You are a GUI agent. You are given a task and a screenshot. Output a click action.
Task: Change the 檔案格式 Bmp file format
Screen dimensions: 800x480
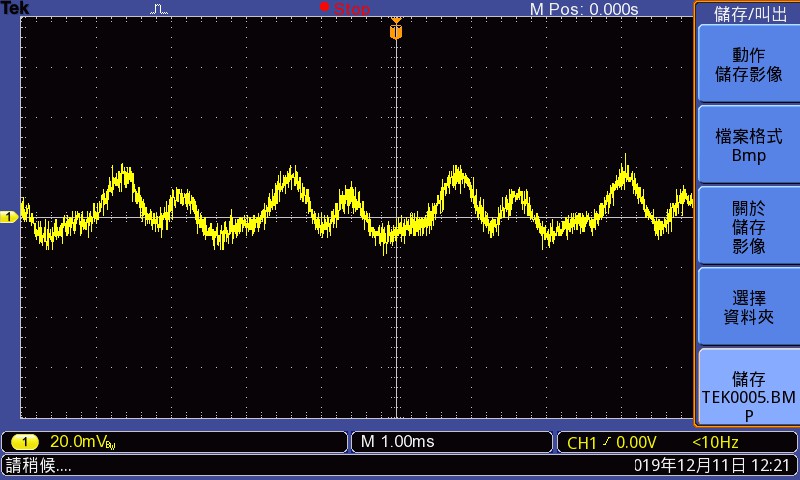(x=748, y=145)
